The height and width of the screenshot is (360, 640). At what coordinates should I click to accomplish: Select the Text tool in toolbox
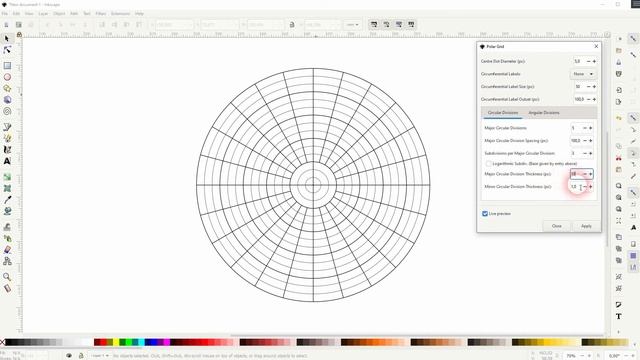coord(7,161)
